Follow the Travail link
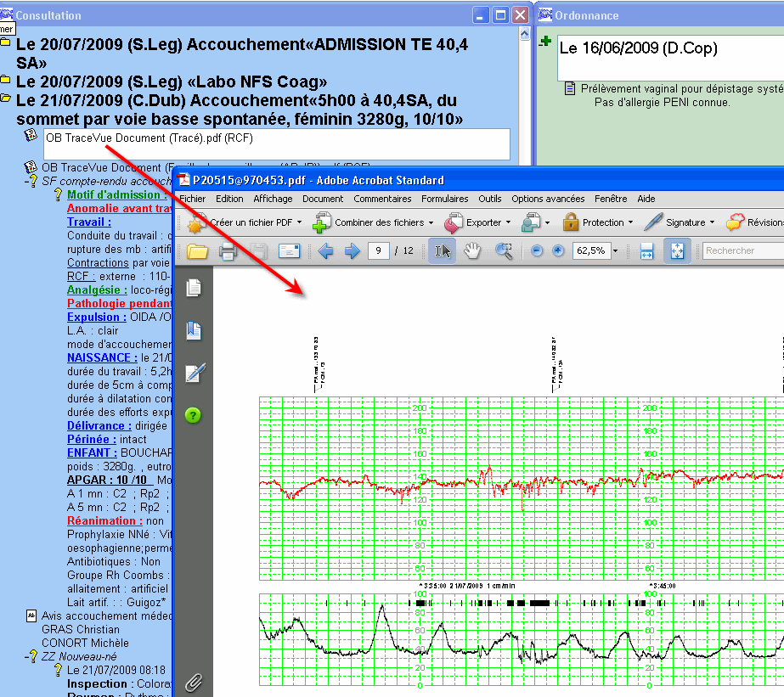 [x=89, y=222]
